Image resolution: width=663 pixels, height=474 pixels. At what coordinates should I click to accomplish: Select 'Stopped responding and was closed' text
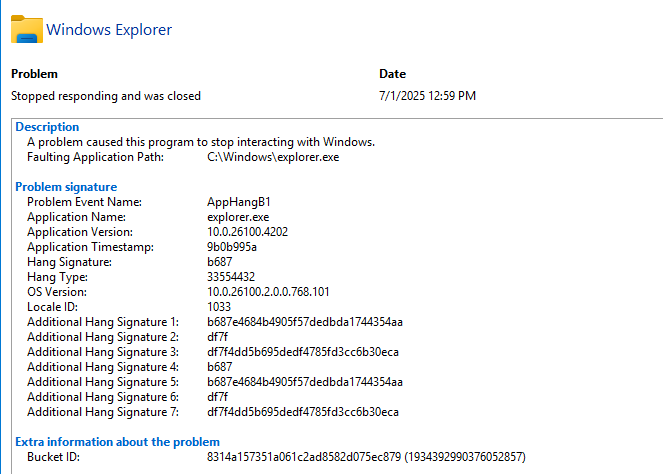pyautogui.click(x=106, y=96)
